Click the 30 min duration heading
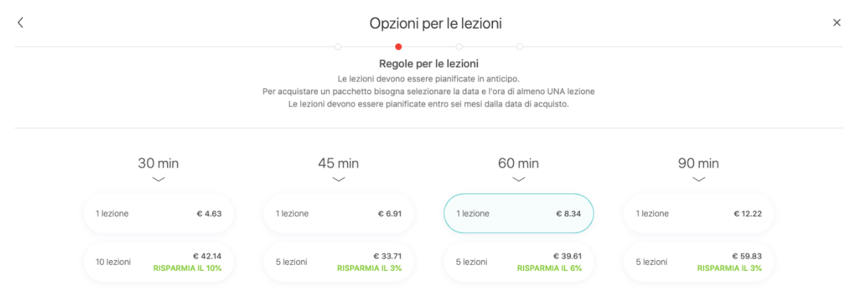The height and width of the screenshot is (296, 868). [158, 163]
